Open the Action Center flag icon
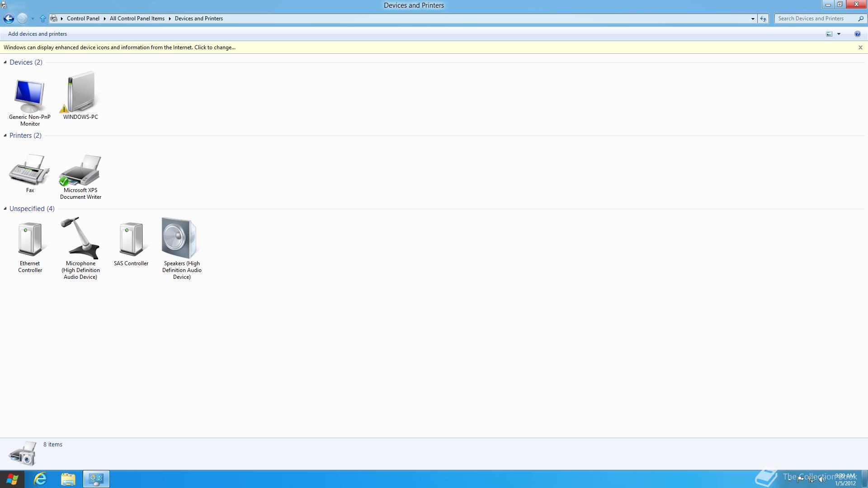868x488 pixels. pos(801,479)
